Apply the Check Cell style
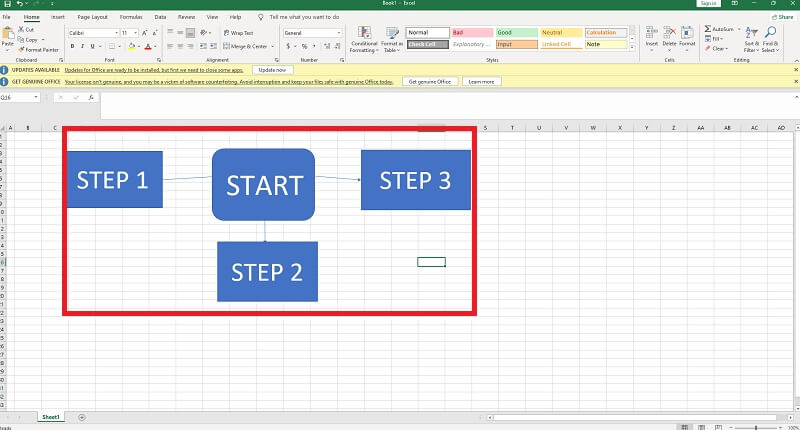The width and height of the screenshot is (800, 430). point(428,44)
